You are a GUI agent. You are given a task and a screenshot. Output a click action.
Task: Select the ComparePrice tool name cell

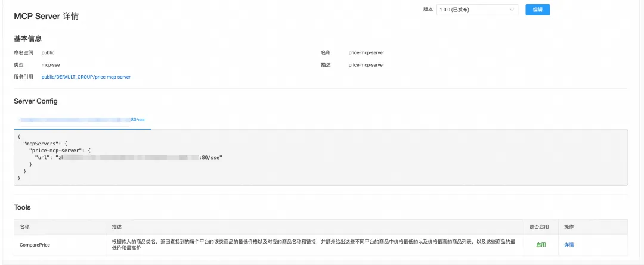pos(60,245)
